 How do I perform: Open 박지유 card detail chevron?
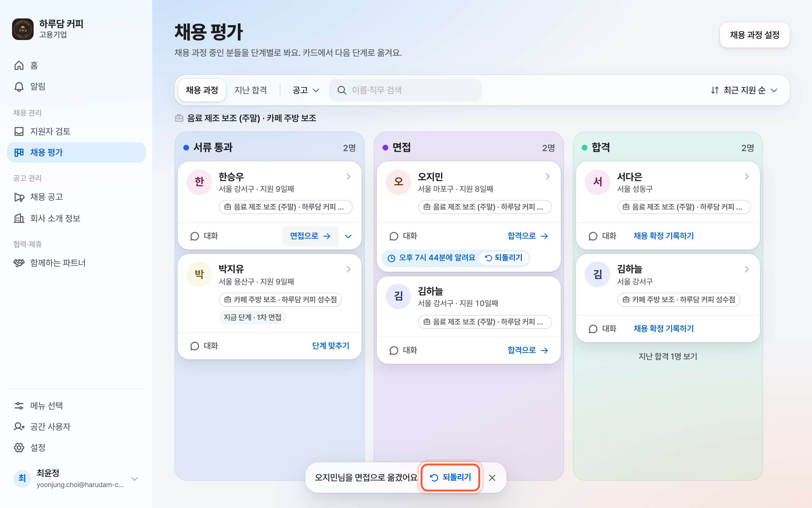[x=348, y=269]
